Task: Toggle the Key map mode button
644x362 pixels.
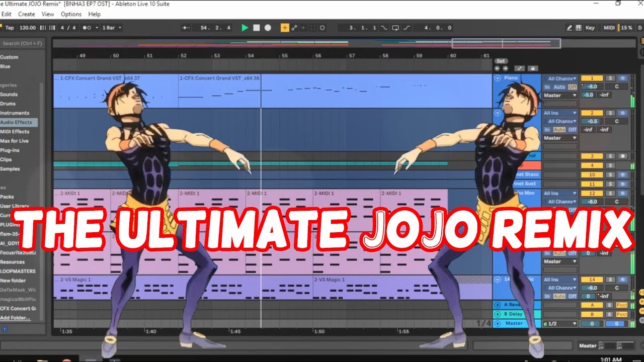Action: pos(590,28)
